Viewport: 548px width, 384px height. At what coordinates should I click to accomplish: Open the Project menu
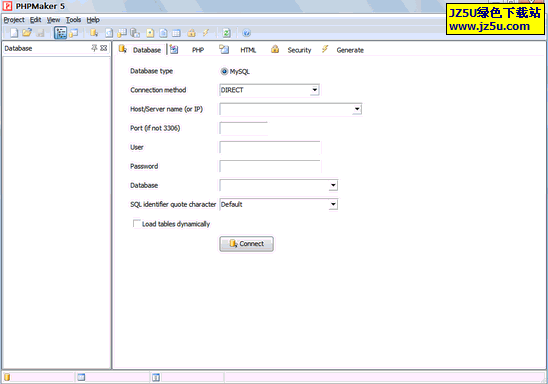pyautogui.click(x=14, y=20)
